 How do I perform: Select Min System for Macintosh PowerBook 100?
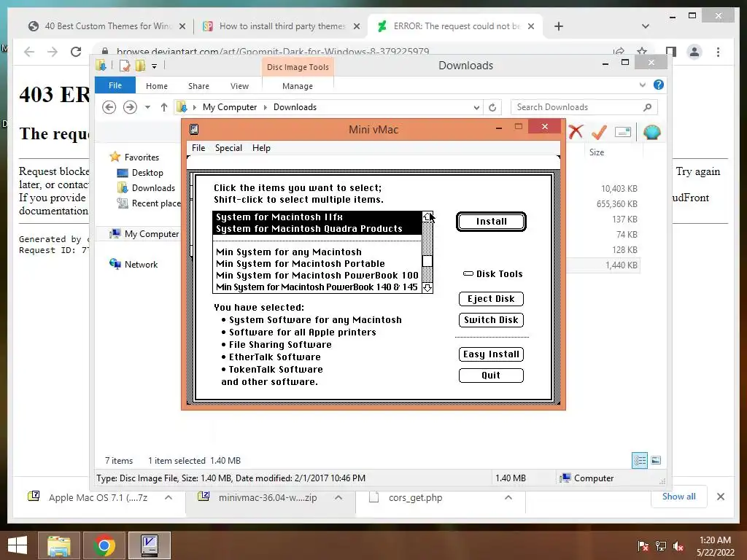317,275
